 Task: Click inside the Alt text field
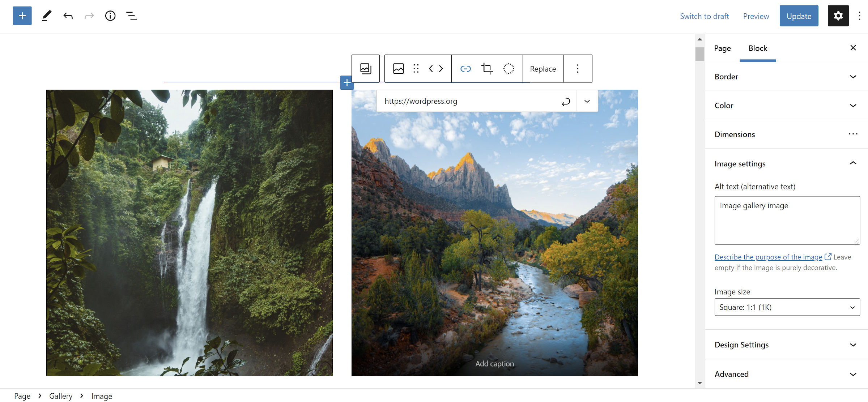point(787,220)
